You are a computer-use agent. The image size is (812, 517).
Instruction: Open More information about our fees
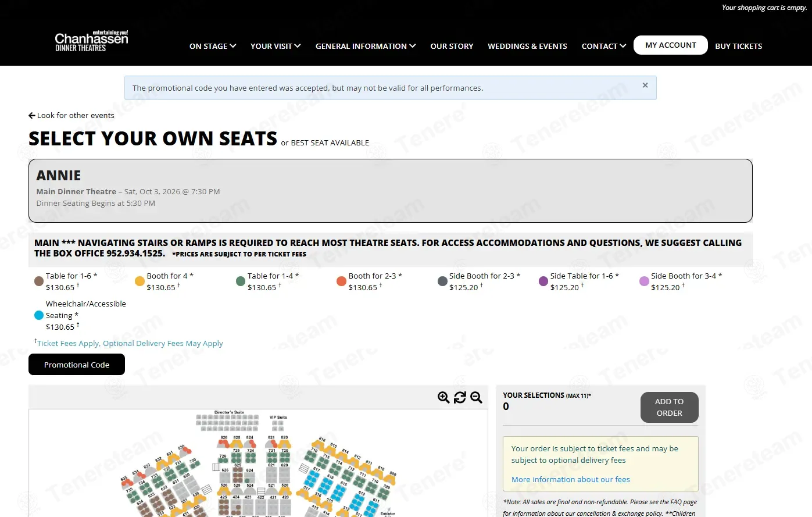571,480
